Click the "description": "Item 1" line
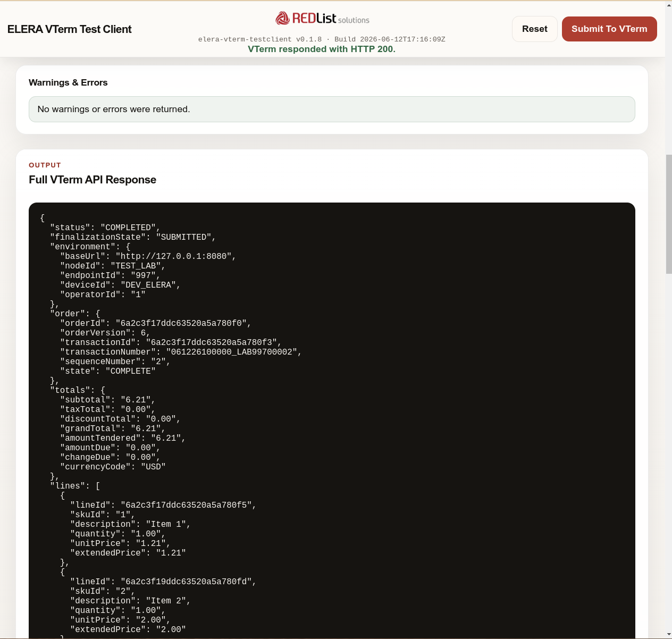Image resolution: width=672 pixels, height=639 pixels. 130,524
